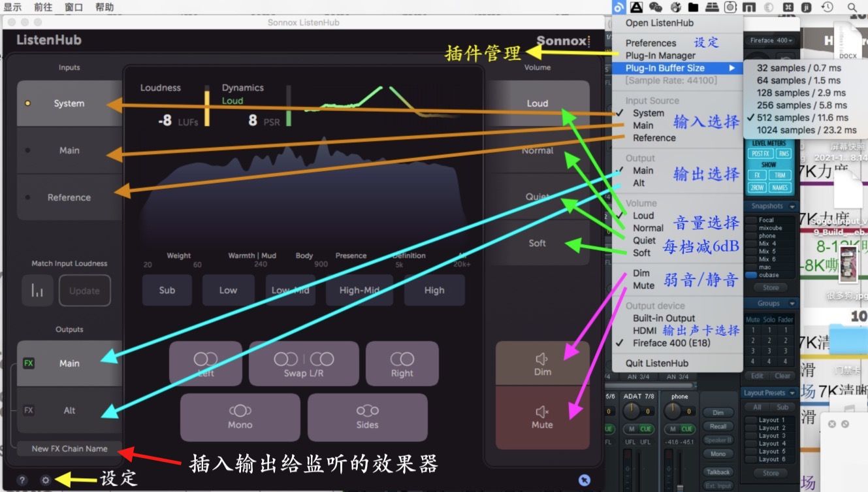
Task: Switch ListenHub monitoring to Mono
Action: click(x=240, y=417)
